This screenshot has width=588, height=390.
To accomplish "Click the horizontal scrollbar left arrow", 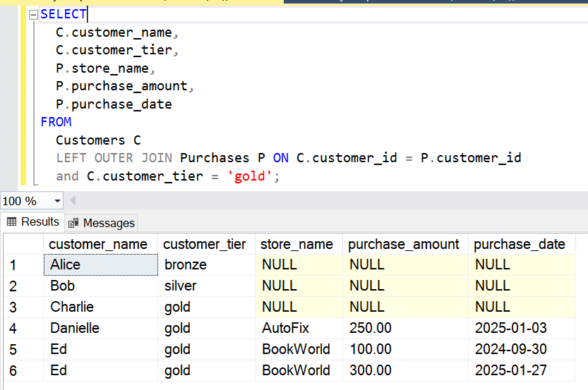I will [73, 201].
